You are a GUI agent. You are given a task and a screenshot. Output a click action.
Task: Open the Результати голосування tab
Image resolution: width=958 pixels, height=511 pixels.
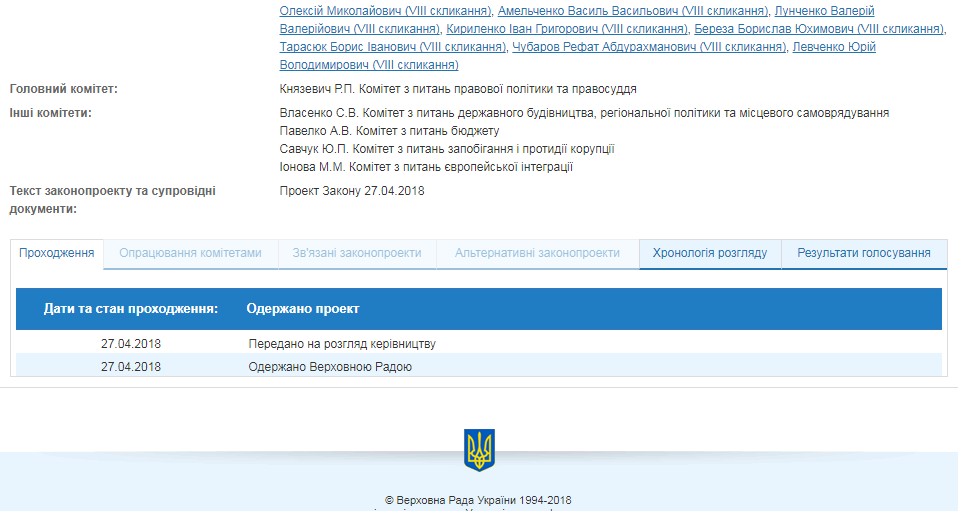(x=864, y=253)
